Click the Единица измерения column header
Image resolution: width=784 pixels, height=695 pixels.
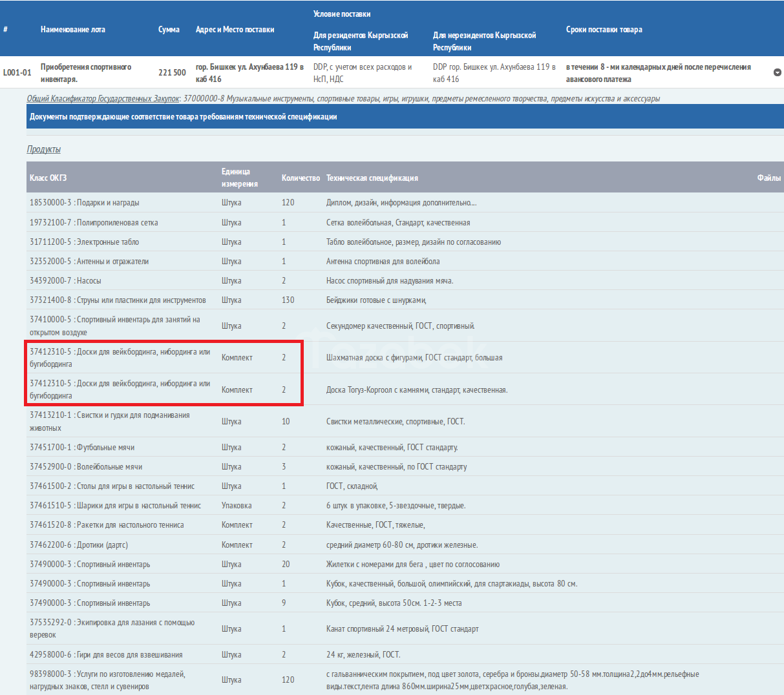239,178
